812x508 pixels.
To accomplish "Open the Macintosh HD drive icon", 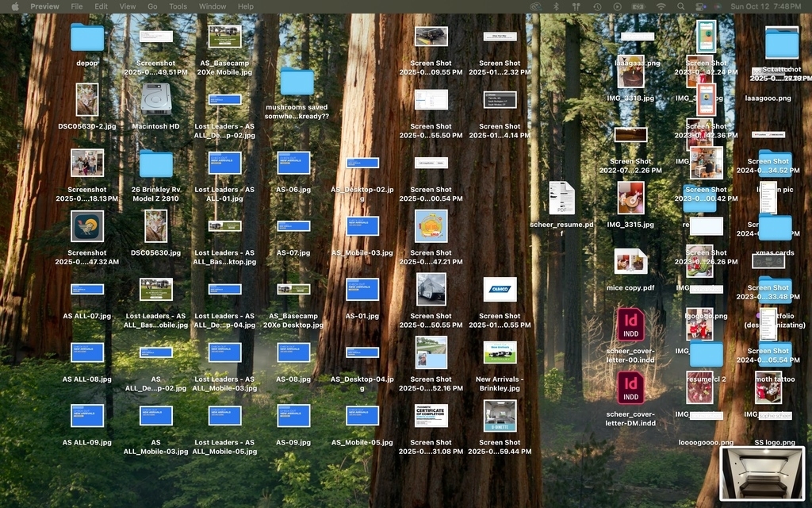I will coord(155,100).
